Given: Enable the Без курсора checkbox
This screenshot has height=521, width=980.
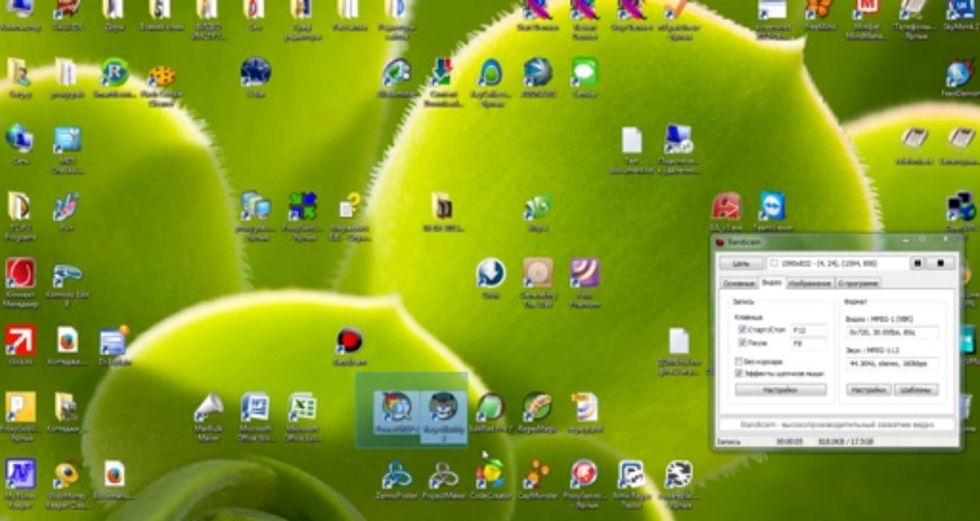Looking at the screenshot, I should click(x=739, y=361).
